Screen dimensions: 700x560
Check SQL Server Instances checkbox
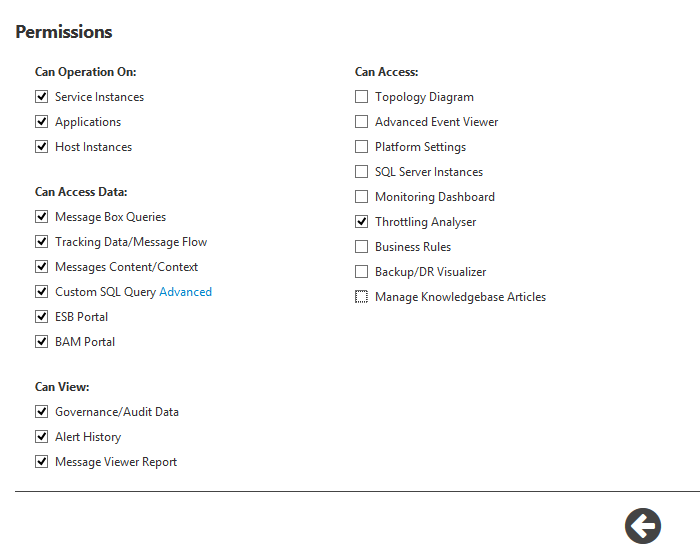[362, 172]
